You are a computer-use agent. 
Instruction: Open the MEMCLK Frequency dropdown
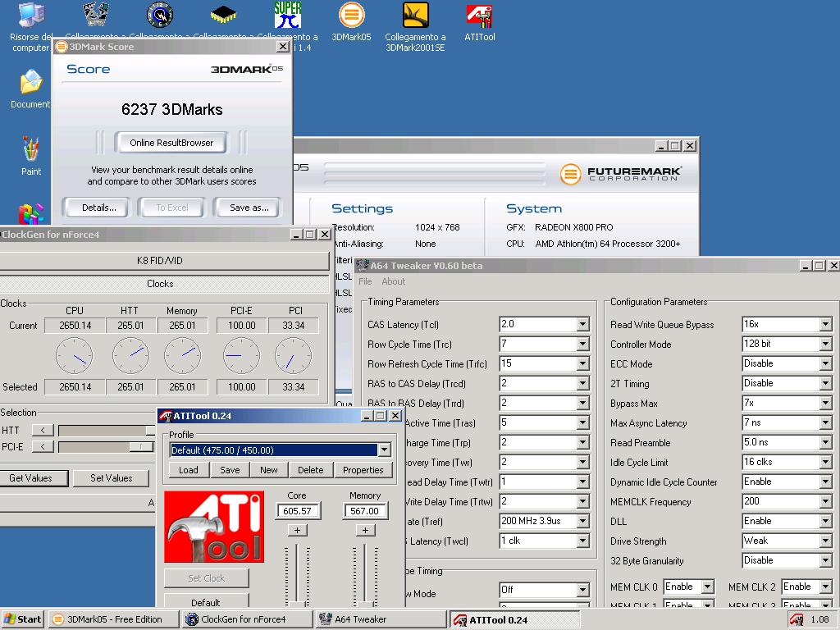[x=825, y=501]
